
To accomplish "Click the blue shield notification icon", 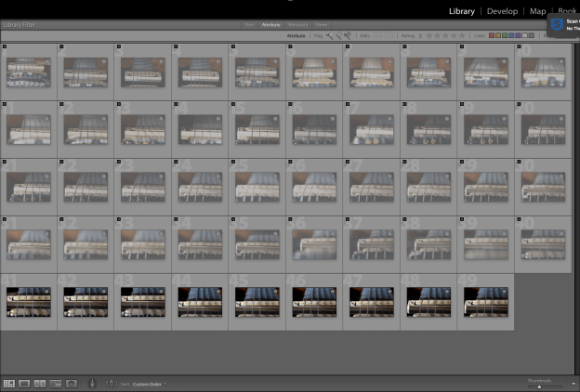I will pos(556,24).
